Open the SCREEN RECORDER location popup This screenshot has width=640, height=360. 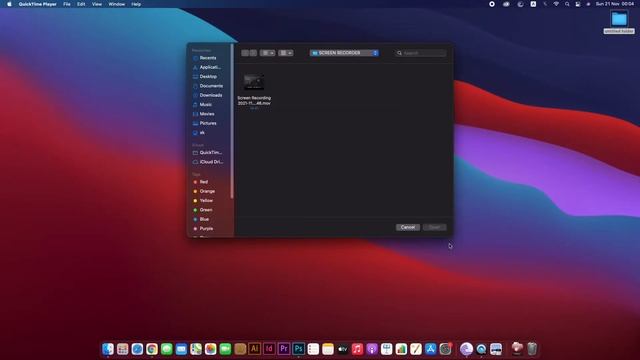point(344,53)
